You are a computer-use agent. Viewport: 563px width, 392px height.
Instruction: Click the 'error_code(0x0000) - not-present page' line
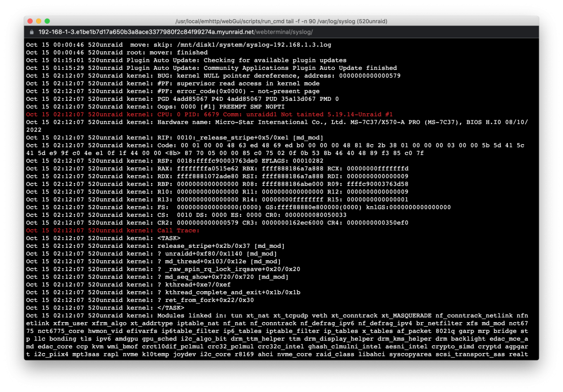173,91
